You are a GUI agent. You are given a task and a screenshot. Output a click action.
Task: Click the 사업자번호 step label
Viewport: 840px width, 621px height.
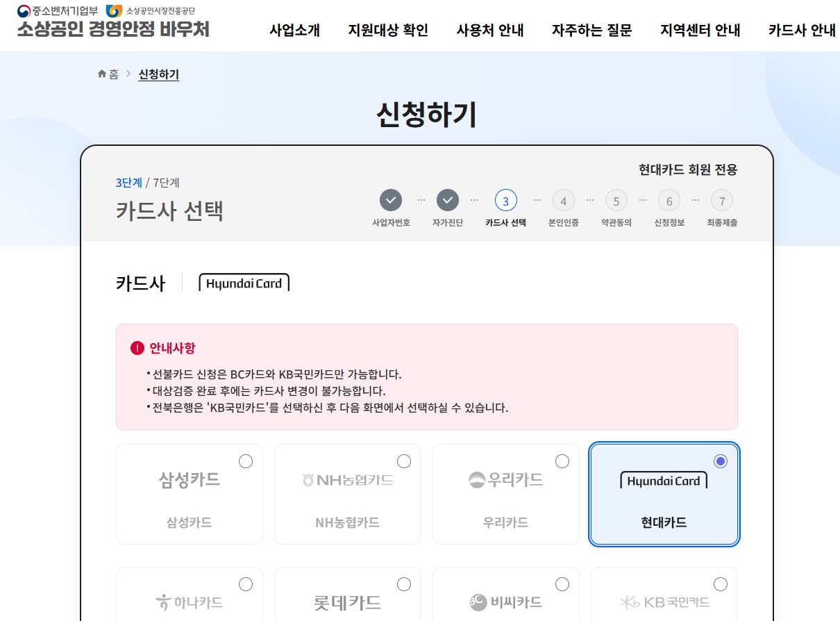pos(391,223)
